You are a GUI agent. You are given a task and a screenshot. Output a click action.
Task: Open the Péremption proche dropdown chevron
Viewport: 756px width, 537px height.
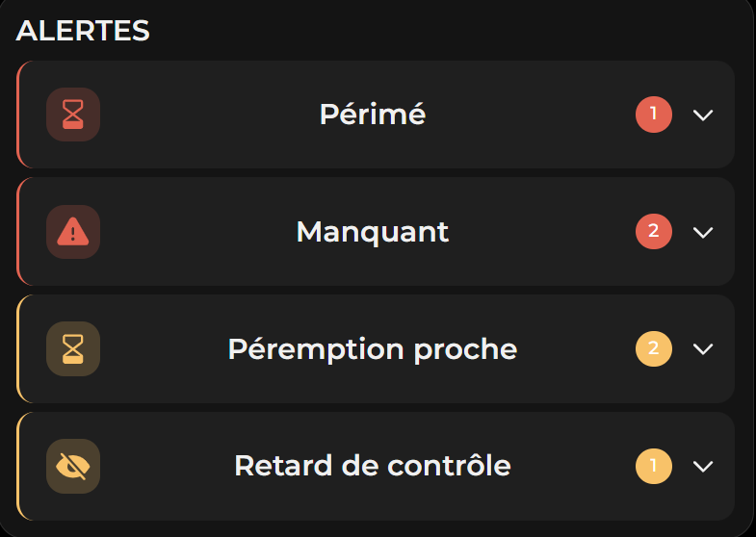703,348
